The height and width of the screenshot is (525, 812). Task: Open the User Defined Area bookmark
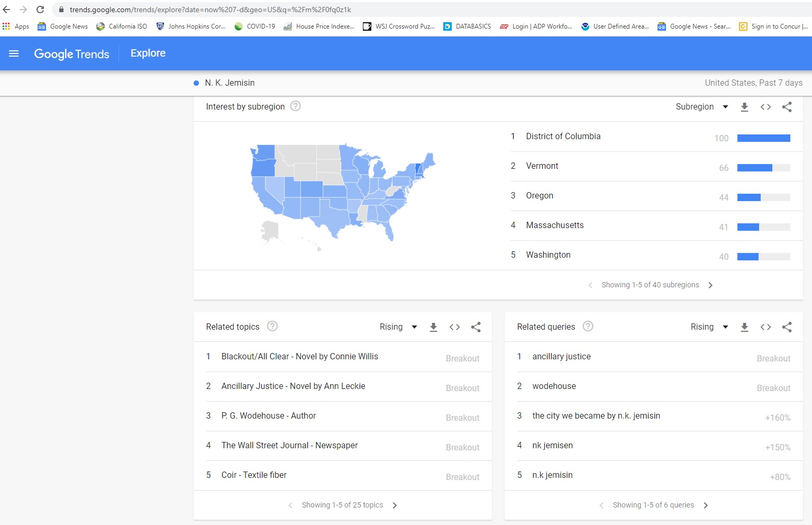[615, 26]
